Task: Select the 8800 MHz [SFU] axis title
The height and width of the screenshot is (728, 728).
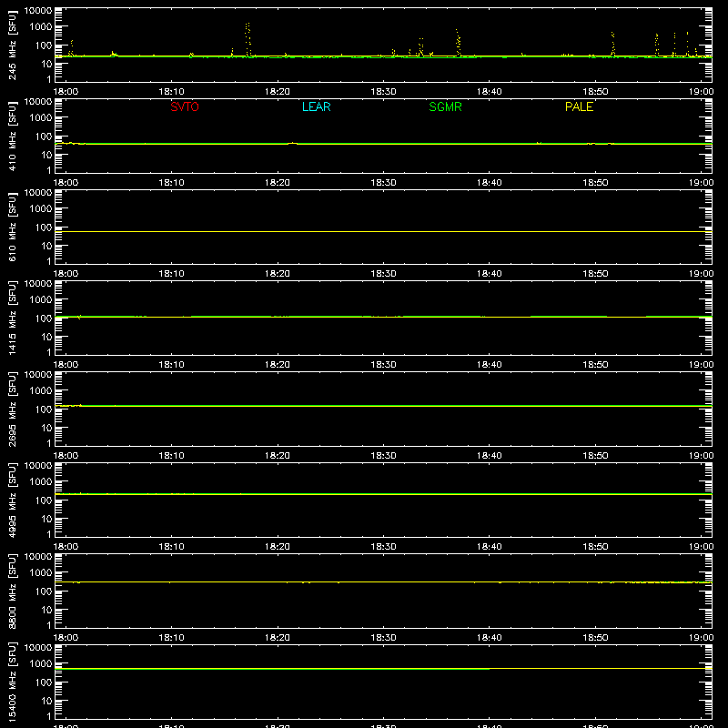Action: (12, 591)
